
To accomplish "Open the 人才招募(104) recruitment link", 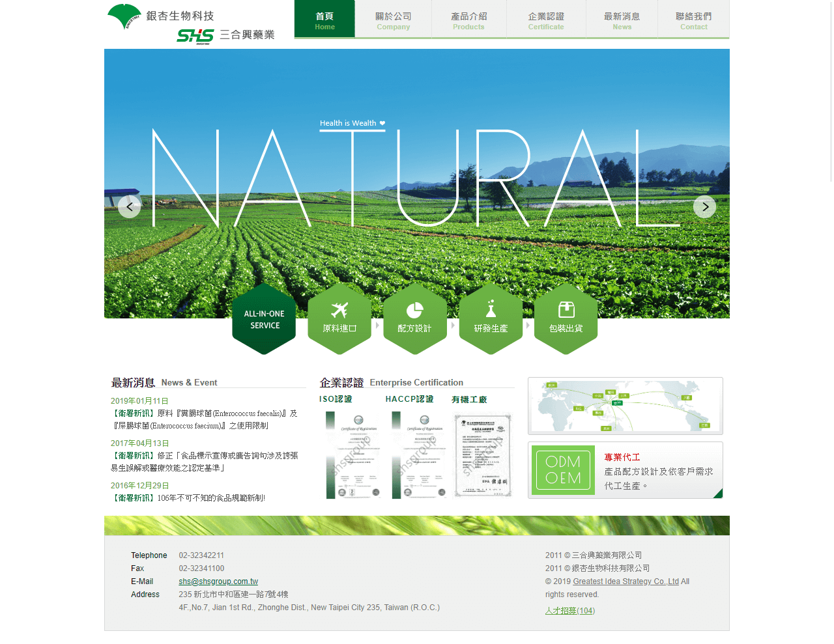I will click(x=570, y=611).
